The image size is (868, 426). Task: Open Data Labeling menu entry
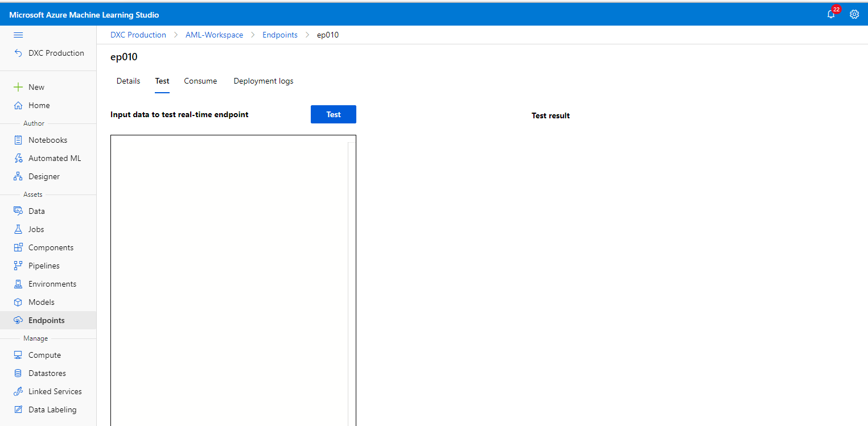[x=52, y=410]
